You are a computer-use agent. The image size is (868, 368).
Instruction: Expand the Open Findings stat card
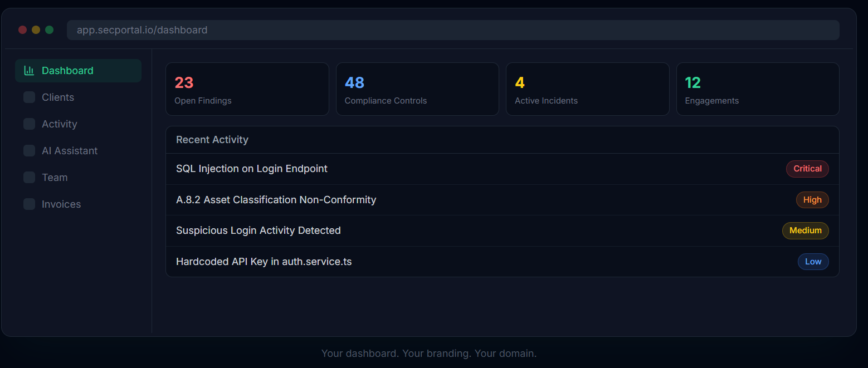[x=247, y=89]
